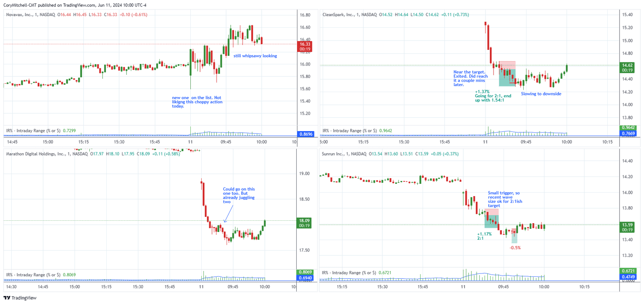The width and height of the screenshot is (644, 304).
Task: Click the CleanSpark green indicator tag 0.9642
Action: 627,128
